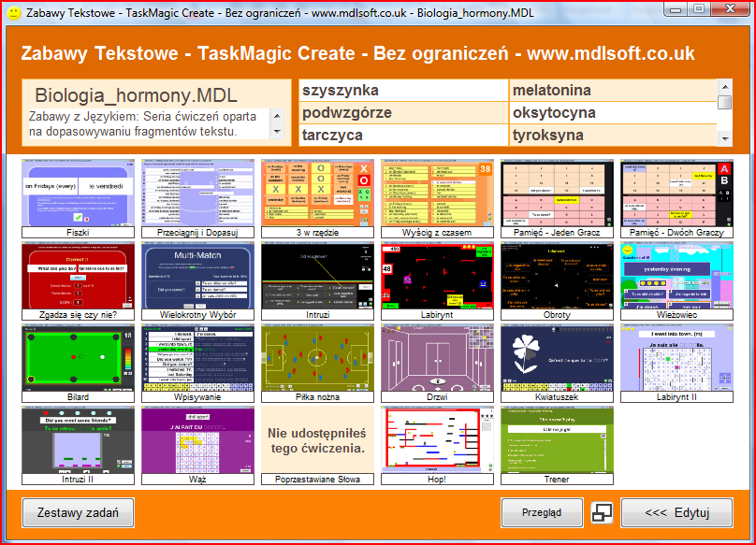
Task: Click the word list scrollbar down arrow
Action: [725, 138]
